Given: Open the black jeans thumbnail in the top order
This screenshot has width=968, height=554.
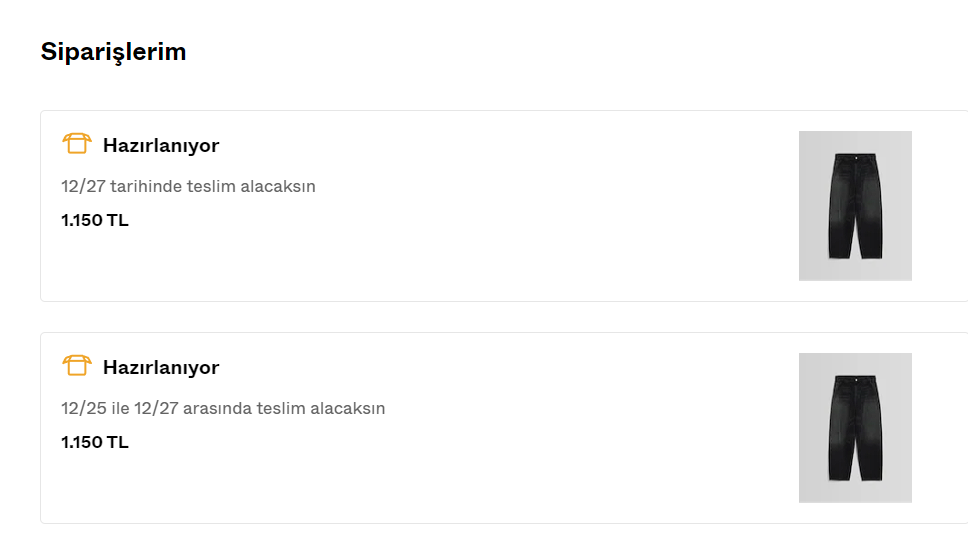Looking at the screenshot, I should 855,206.
